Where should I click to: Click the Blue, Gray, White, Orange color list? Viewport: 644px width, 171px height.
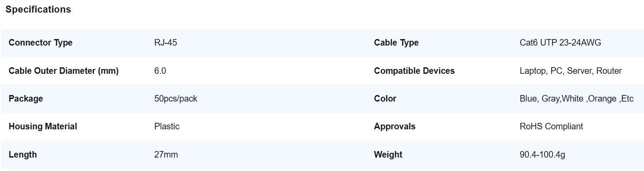577,99
